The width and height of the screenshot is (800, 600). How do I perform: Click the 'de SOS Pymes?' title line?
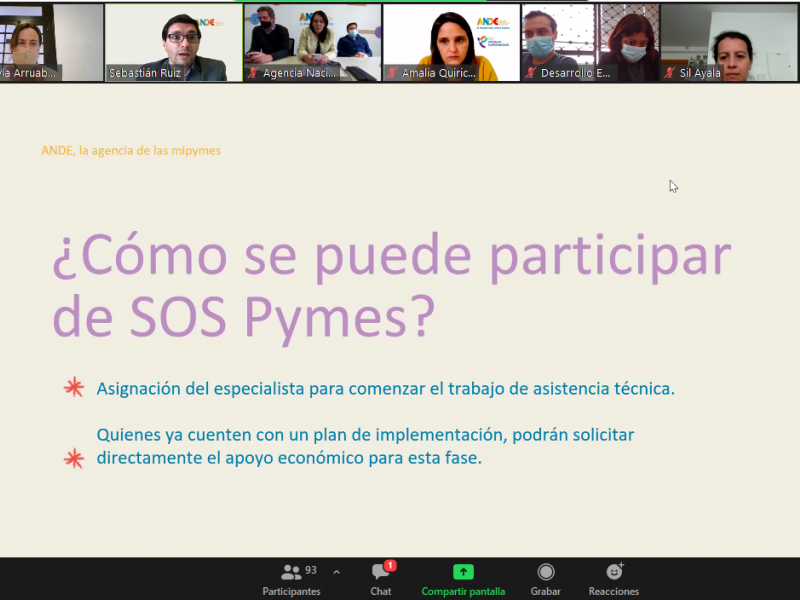click(244, 318)
